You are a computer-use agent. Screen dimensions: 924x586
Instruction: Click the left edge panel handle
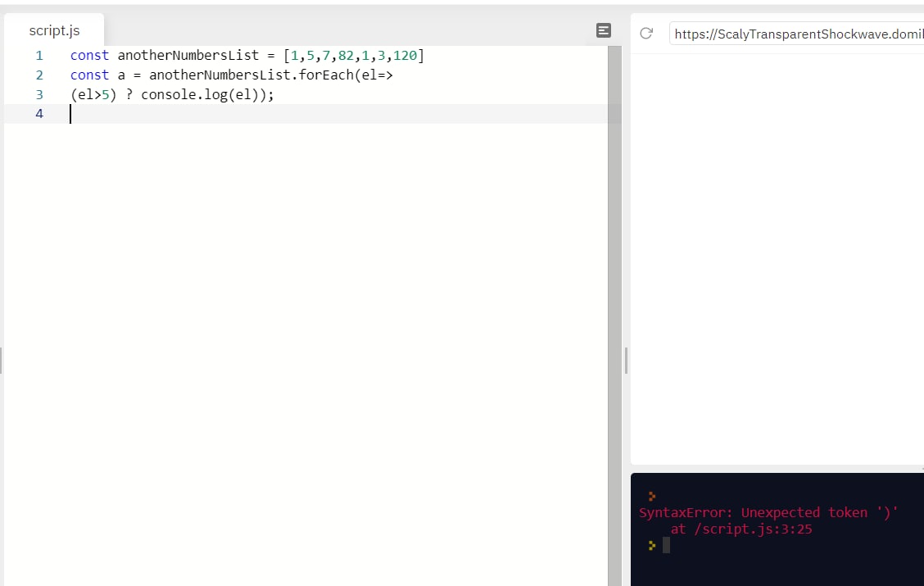point(1,361)
